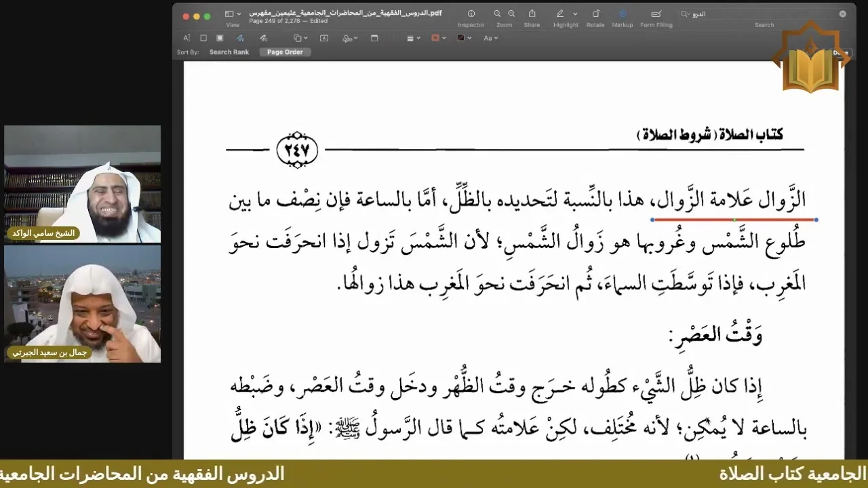Screen dimensions: 868x488
Task: Expand the highlight color chevron
Action: pyautogui.click(x=575, y=14)
